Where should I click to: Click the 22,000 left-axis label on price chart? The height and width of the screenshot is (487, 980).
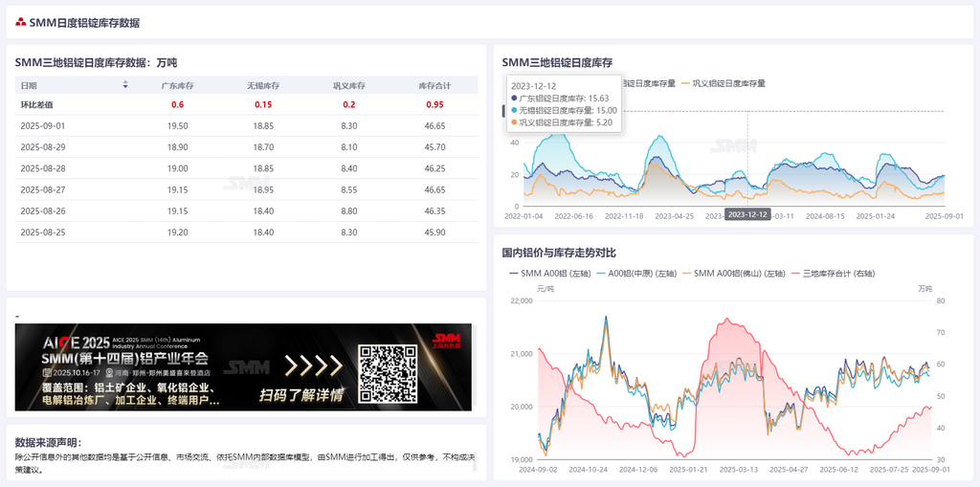[520, 300]
